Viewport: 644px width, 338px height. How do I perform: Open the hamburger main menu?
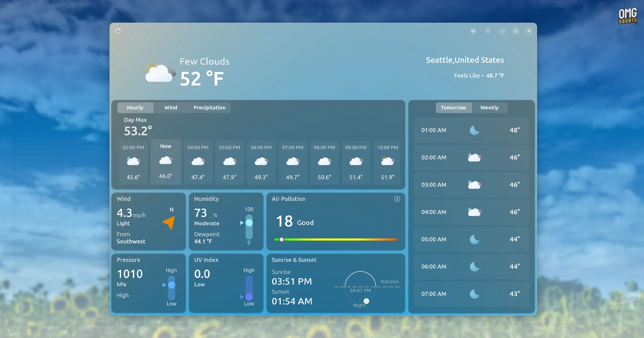pos(488,31)
